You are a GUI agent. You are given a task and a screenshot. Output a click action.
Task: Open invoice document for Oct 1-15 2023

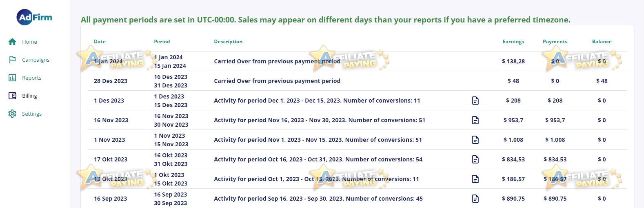[x=475, y=179]
